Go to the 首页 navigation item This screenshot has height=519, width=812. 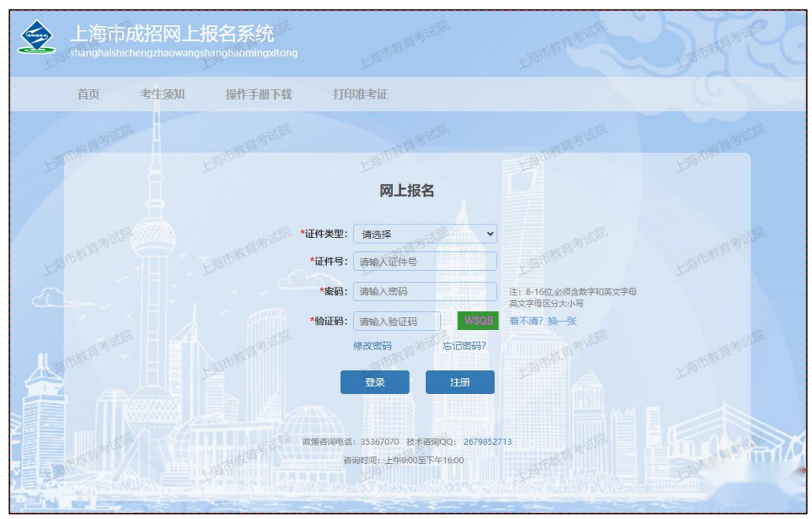(88, 95)
